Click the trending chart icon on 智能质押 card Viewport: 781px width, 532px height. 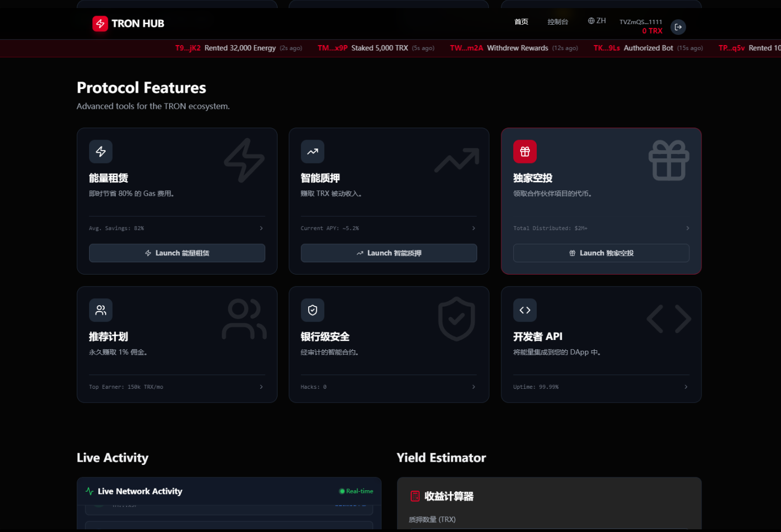point(312,152)
